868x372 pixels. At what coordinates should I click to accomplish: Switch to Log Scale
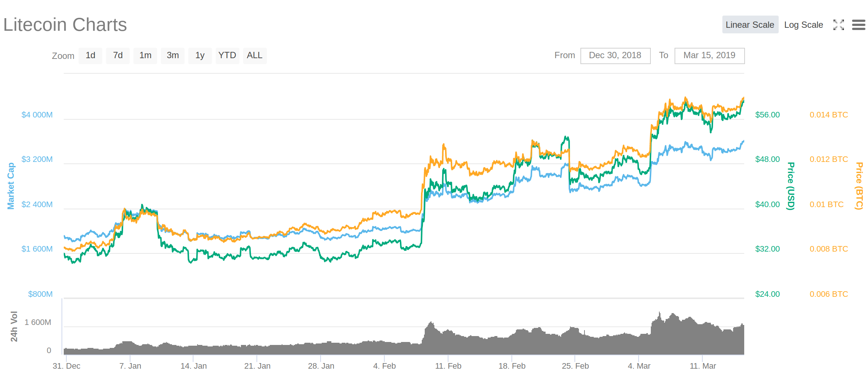(804, 25)
